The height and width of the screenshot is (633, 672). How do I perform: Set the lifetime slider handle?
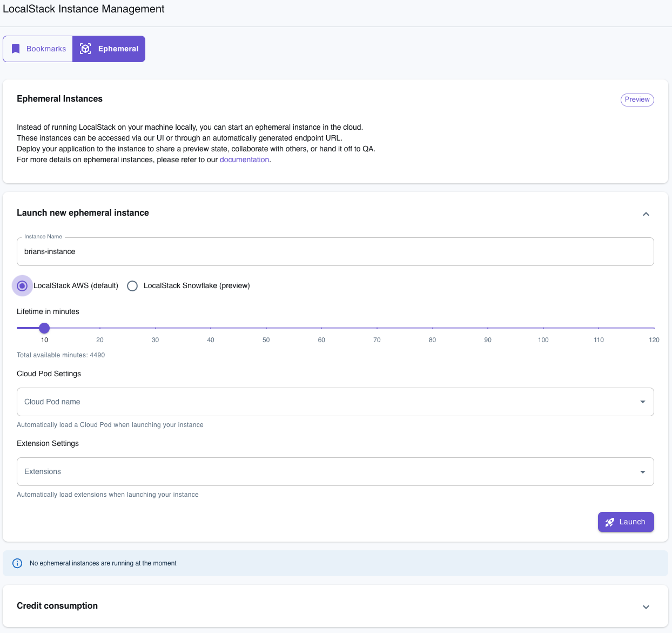coord(44,328)
